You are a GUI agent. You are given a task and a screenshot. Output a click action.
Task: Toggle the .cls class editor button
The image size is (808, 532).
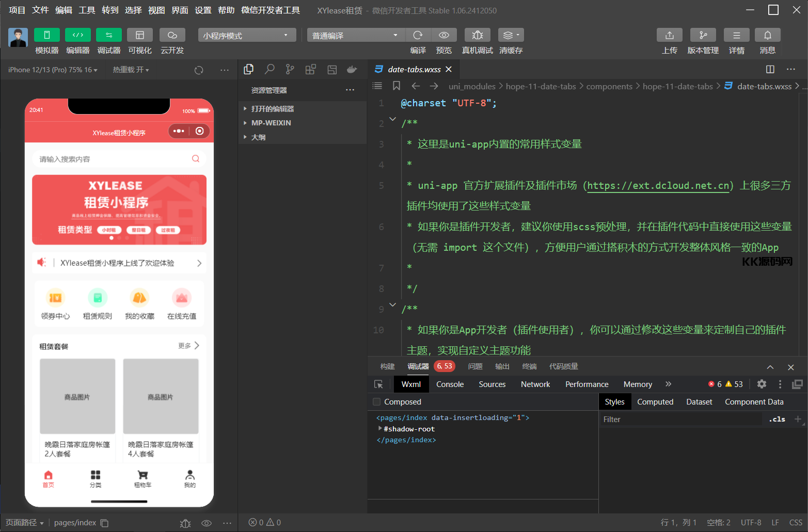coord(777,420)
